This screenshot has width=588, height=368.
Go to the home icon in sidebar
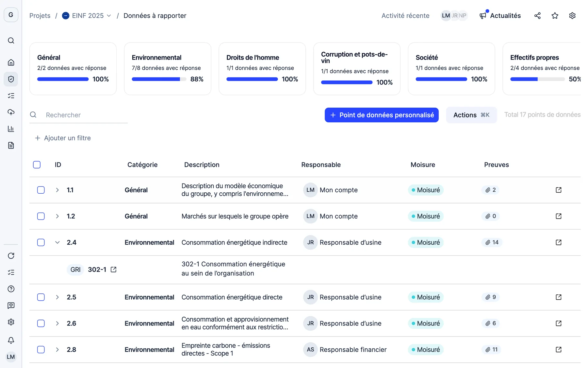[x=11, y=62]
